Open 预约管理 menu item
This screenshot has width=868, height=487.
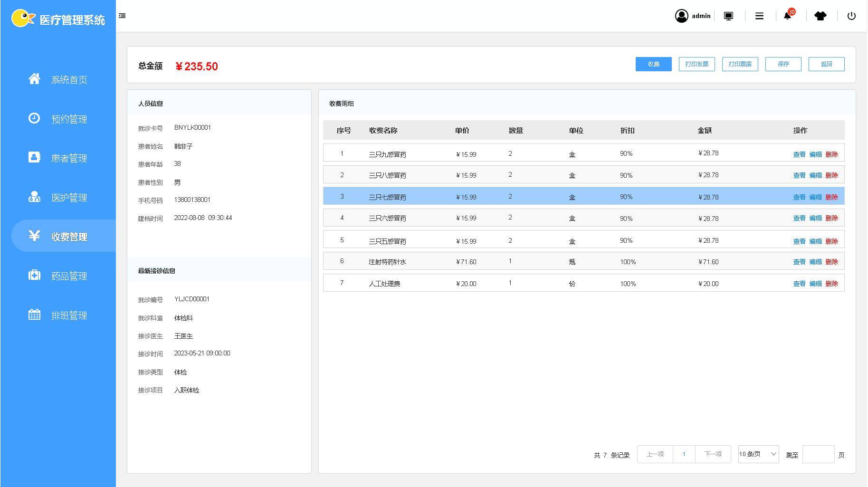[x=69, y=119]
